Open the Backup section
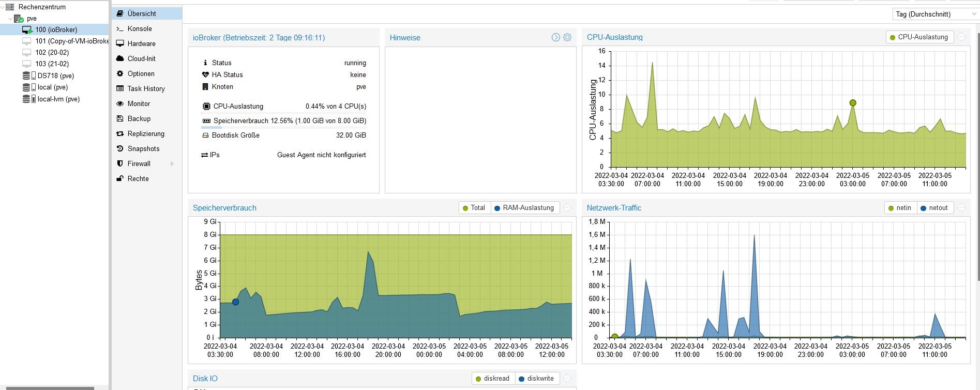The image size is (980, 390). pos(147,118)
